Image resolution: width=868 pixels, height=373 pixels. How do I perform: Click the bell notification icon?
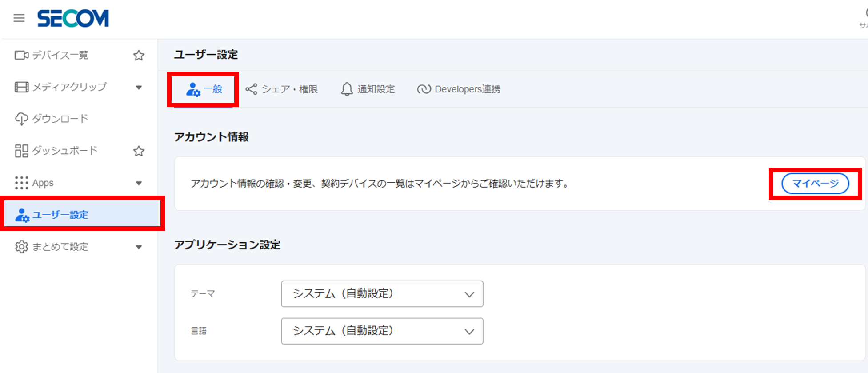click(347, 89)
